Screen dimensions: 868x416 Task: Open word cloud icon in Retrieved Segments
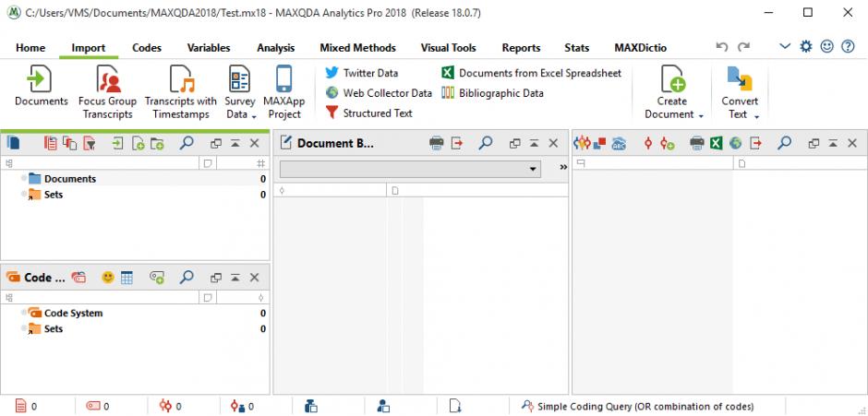(x=619, y=143)
